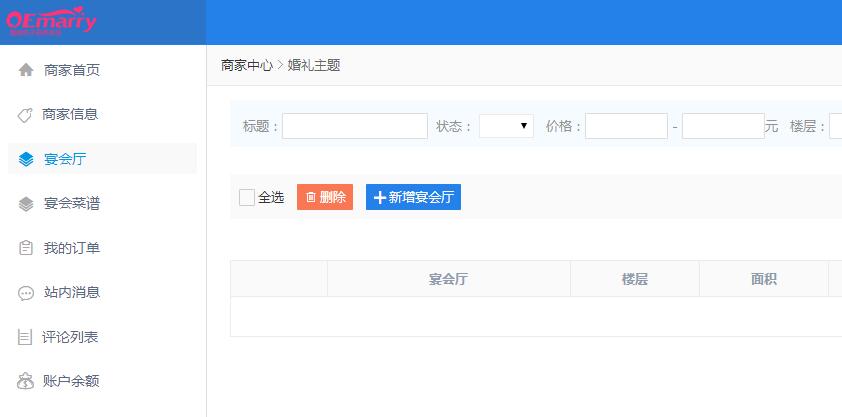This screenshot has width=842, height=417.
Task: Click the 楼层 filter label
Action: tap(807, 127)
